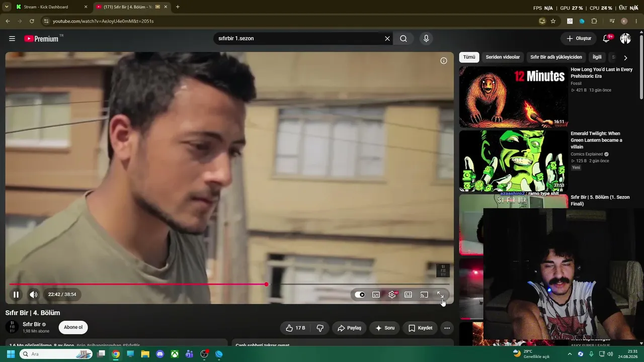Image resolution: width=644 pixels, height=362 pixels.
Task: Open the YouTube guide hamburger menu
Action: coord(12,39)
